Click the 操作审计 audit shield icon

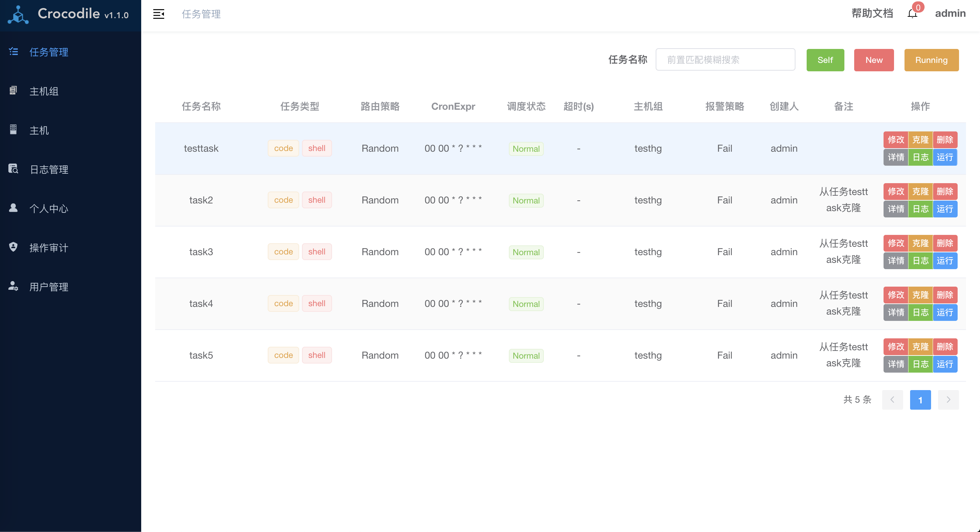(x=13, y=247)
